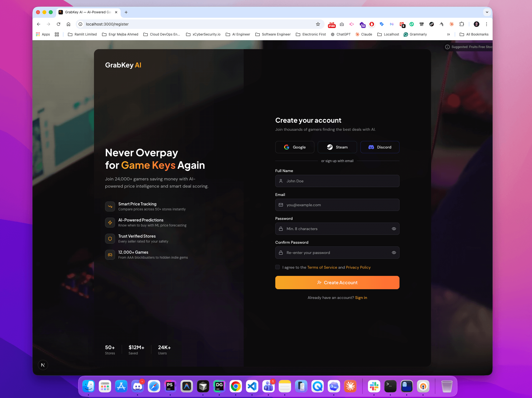Reveal the Confirm Password with the eye toggle
532x398 pixels.
coord(394,253)
